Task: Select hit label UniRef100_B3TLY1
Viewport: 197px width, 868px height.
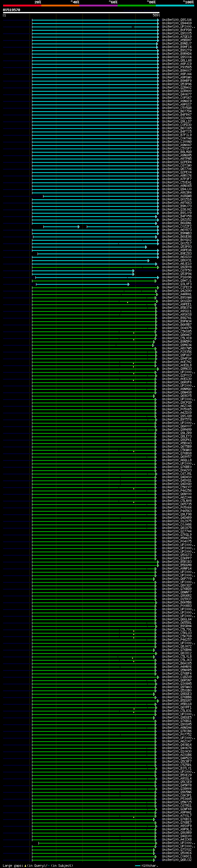Action: pyautogui.click(x=177, y=768)
